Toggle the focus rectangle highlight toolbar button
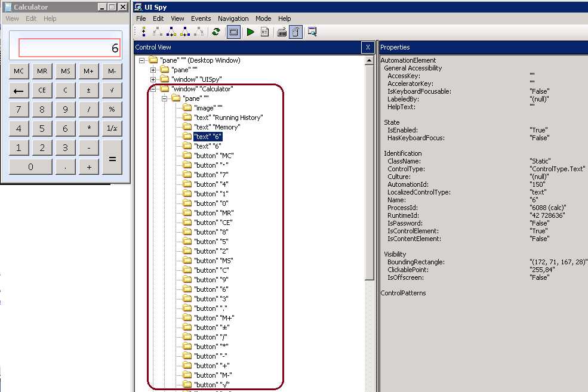 click(233, 32)
